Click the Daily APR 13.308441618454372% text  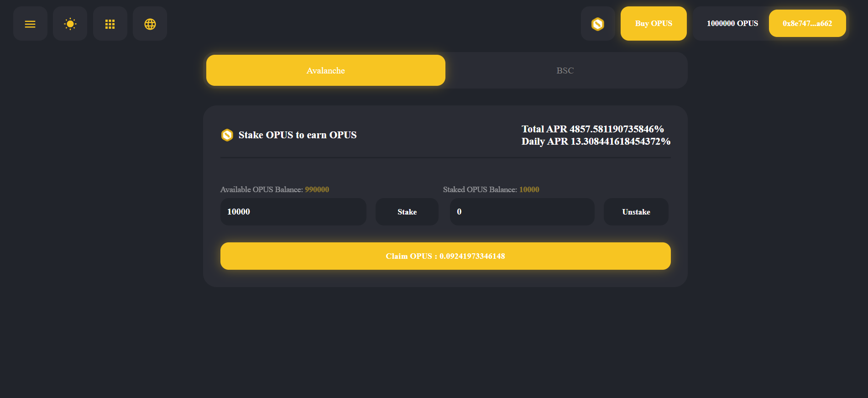click(x=596, y=141)
